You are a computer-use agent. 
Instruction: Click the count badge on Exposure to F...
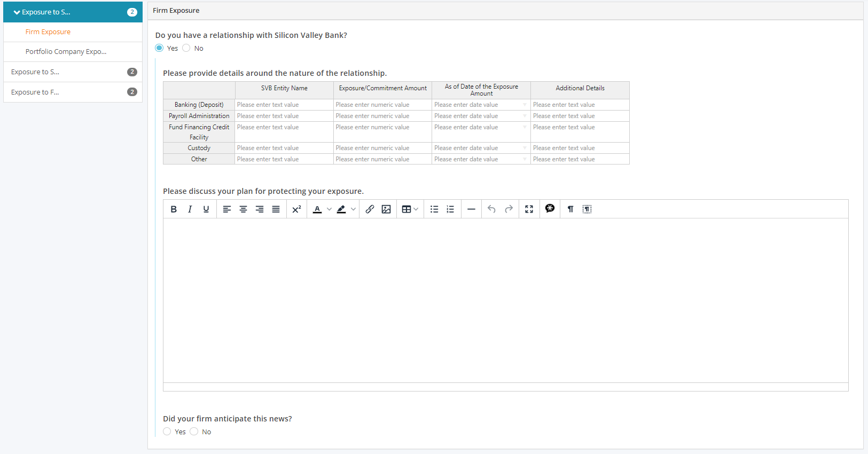point(132,92)
